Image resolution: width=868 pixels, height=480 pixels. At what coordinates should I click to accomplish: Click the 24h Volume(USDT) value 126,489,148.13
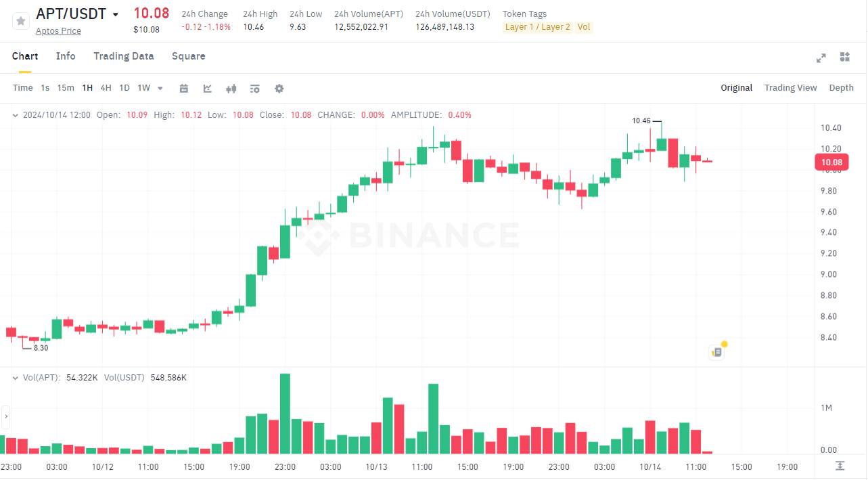[445, 27]
